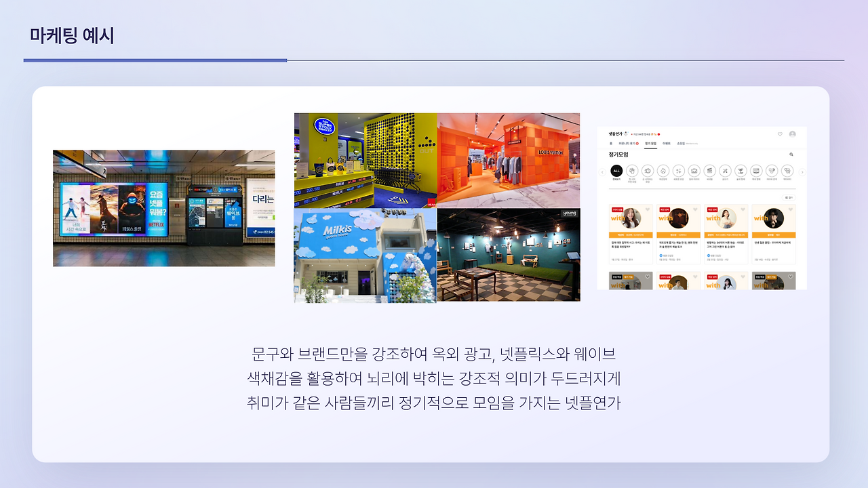The image size is (868, 488).
Task: Show previous categories with the left carousel arrow
Action: tap(602, 172)
